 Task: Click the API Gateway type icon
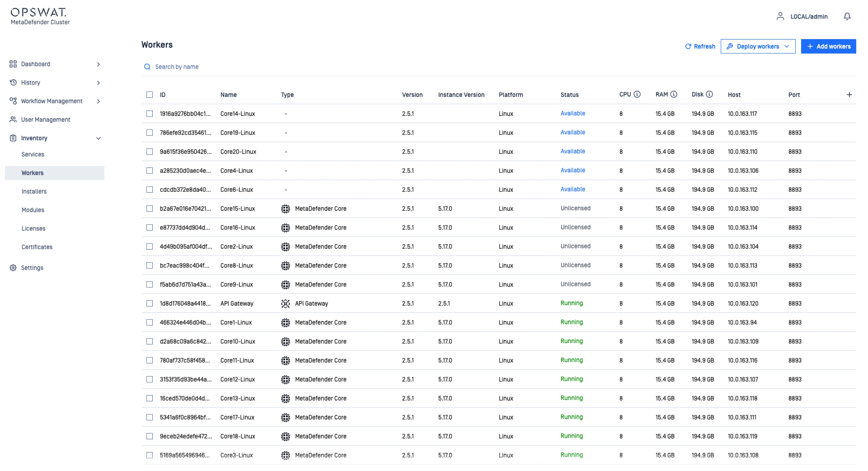[285, 304]
